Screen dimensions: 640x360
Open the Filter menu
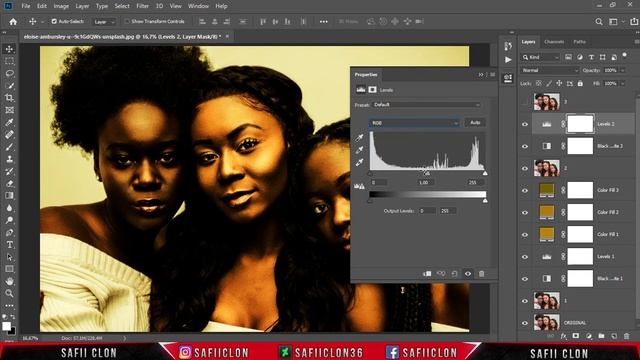click(x=142, y=6)
